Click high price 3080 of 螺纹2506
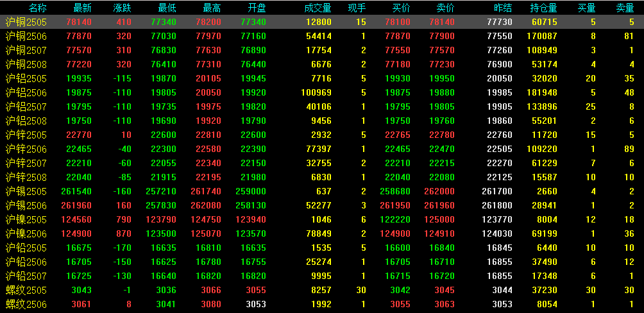The image size is (644, 313). (210, 305)
